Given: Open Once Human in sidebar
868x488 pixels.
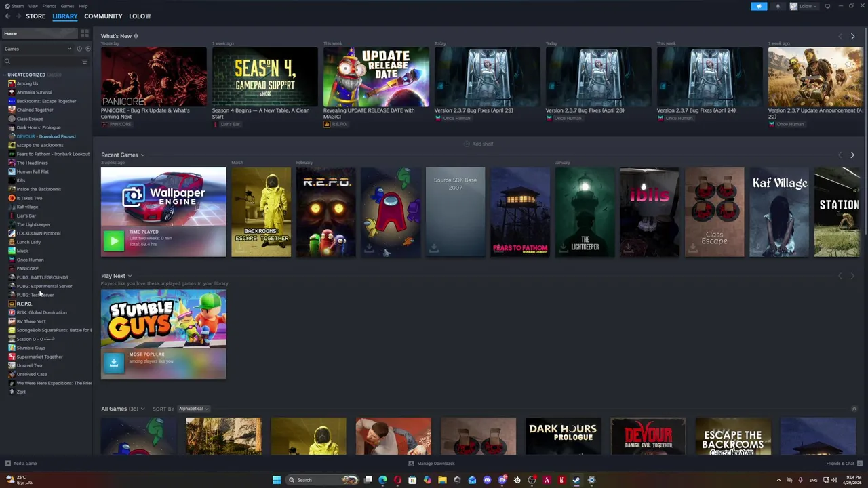Looking at the screenshot, I should (30, 260).
